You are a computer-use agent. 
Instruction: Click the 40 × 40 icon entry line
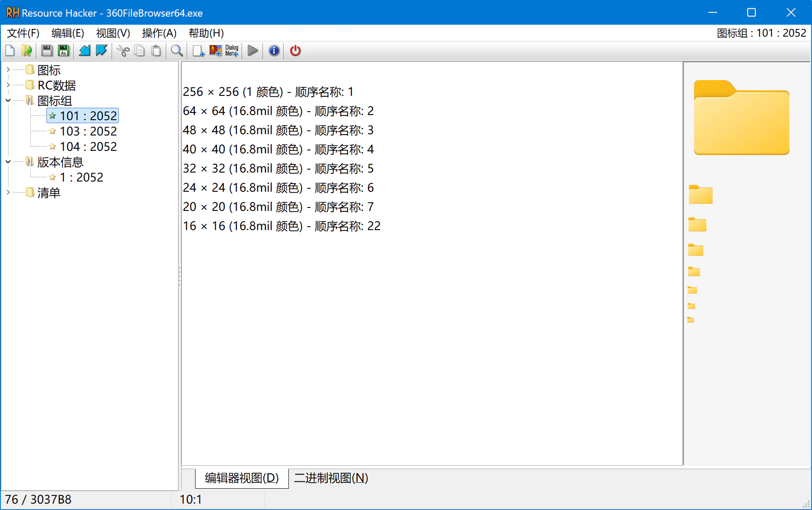278,149
